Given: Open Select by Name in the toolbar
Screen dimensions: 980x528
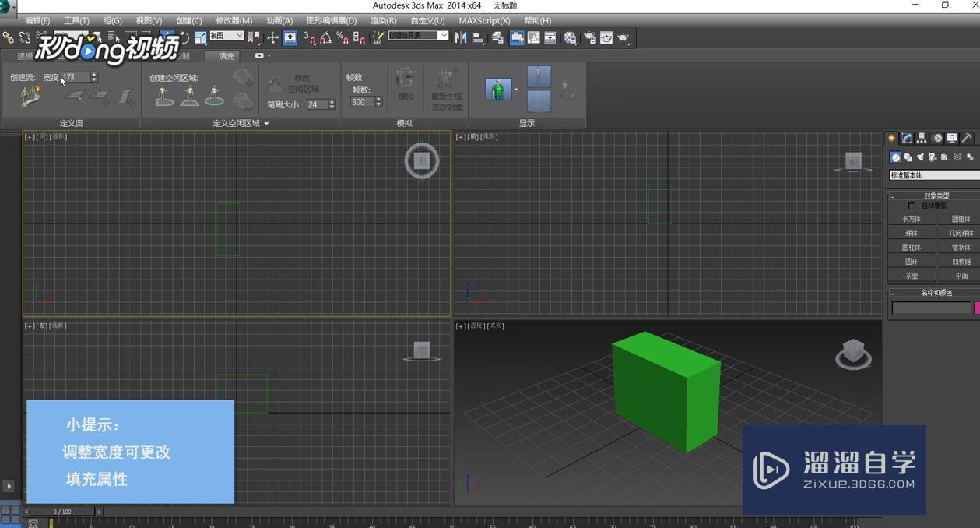Looking at the screenshot, I should click(x=111, y=37).
